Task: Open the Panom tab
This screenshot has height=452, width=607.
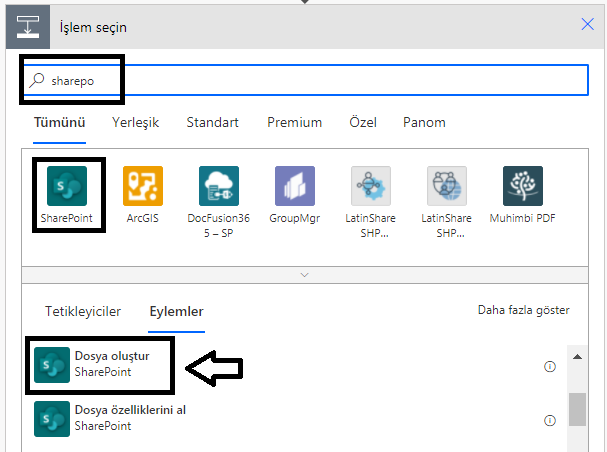Action: 424,122
